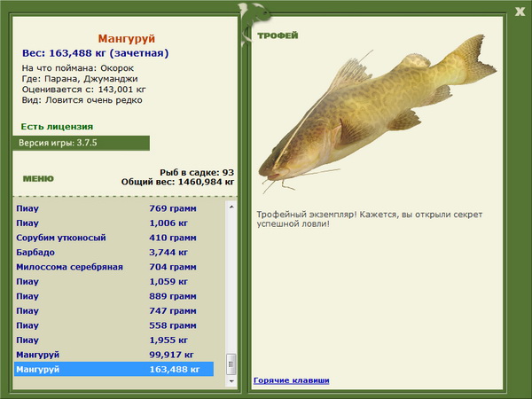The image size is (532, 399).
Task: Click the orange Мангуруй title
Action: click(127, 38)
